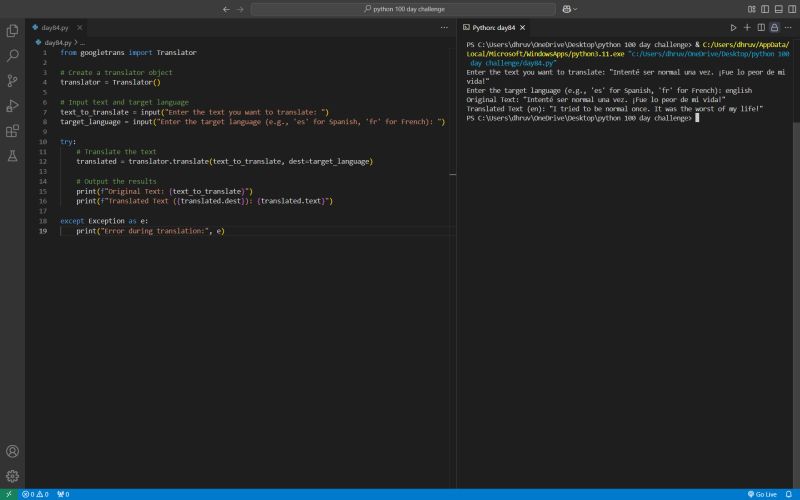Toggle the terminal group lock
This screenshot has width=800, height=500.
coord(774,28)
